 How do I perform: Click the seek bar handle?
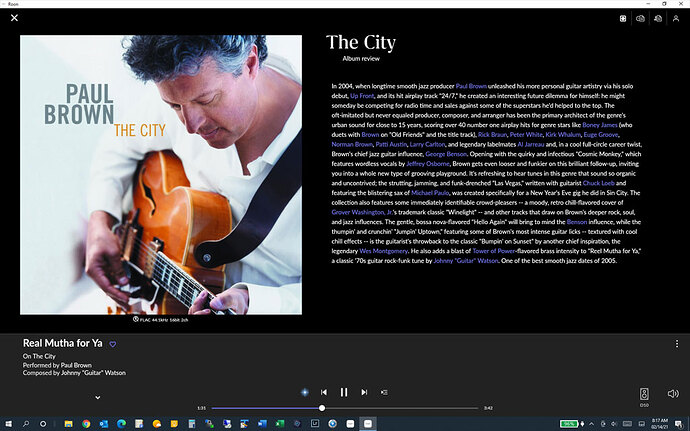tap(322, 408)
